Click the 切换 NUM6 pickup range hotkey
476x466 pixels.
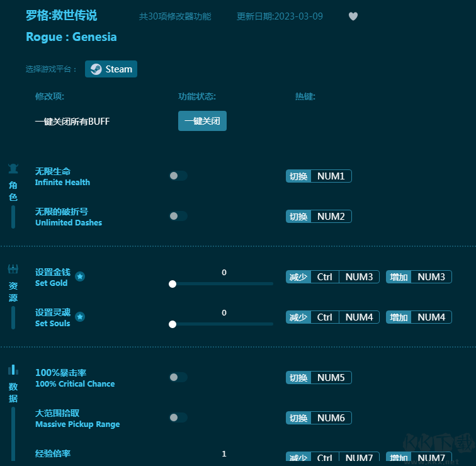[x=319, y=418]
